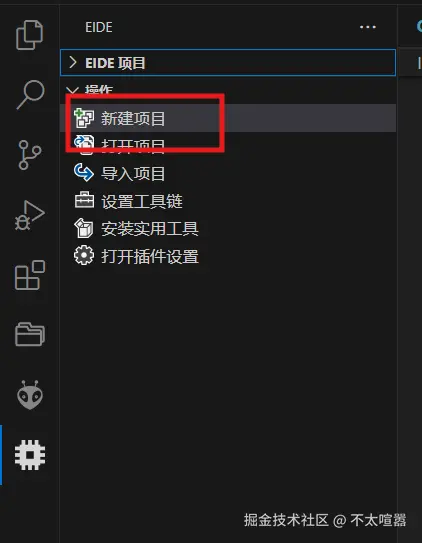422x543 pixels.
Task: Click the package box icon beside 安装实用工具
Action: (x=84, y=228)
